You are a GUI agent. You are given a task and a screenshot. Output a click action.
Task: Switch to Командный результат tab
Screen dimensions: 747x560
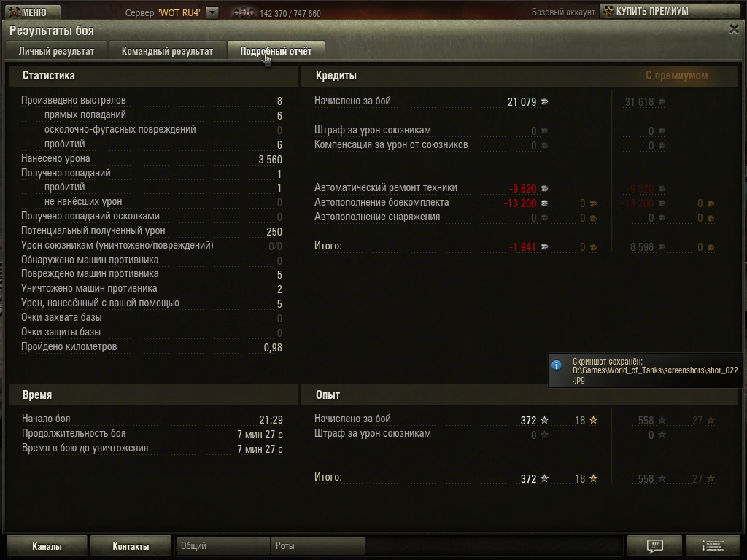pyautogui.click(x=167, y=51)
